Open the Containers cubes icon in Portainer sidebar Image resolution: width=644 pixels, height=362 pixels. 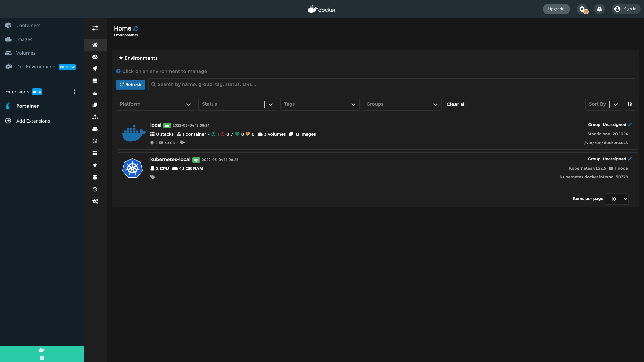[95, 93]
